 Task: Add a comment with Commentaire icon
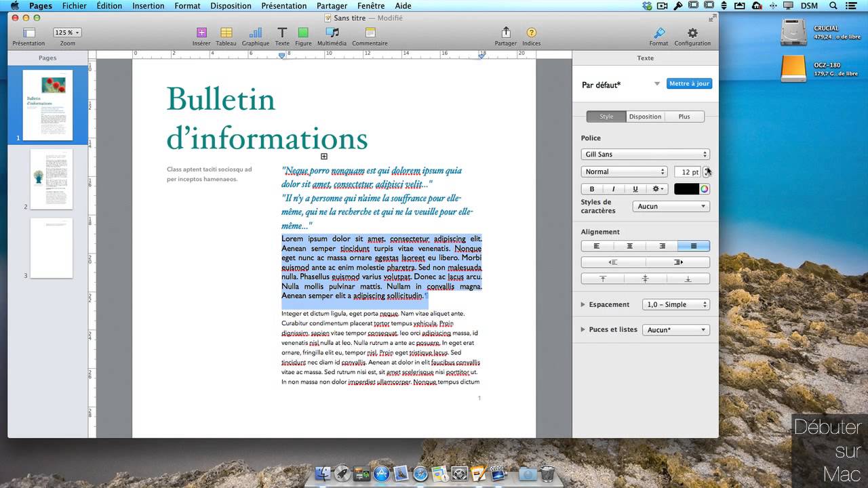point(370,33)
